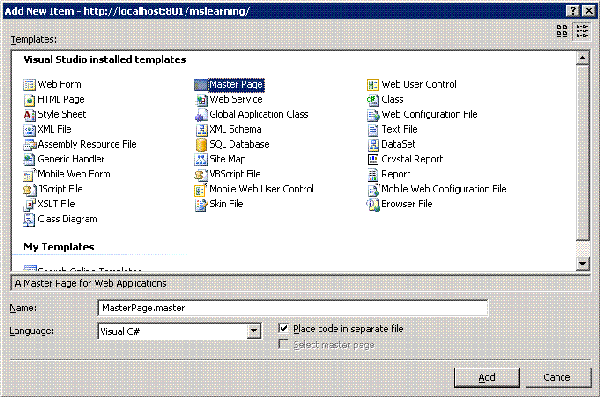
Task: Click the 'SQL Database' label text
Action: pos(239,144)
